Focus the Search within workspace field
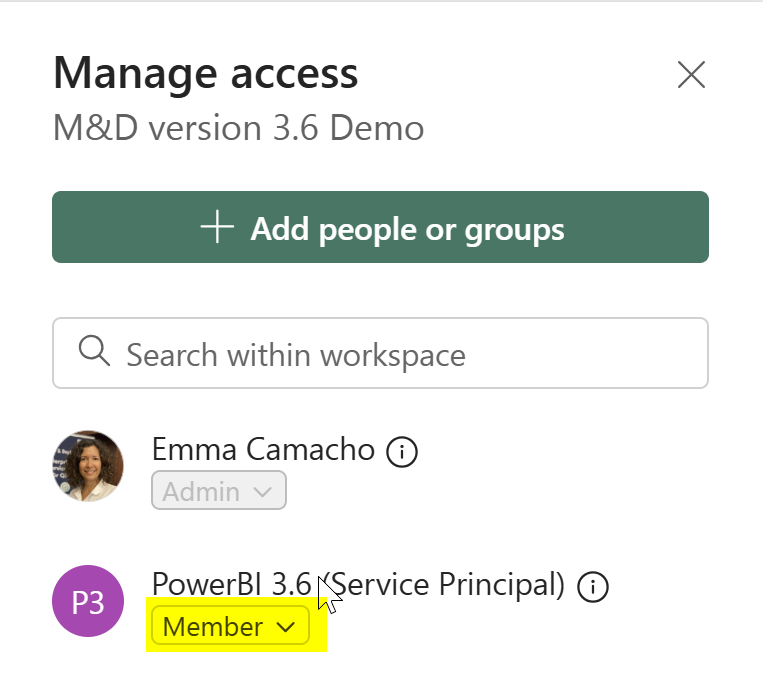Viewport: 763px width, 693px height. point(380,353)
